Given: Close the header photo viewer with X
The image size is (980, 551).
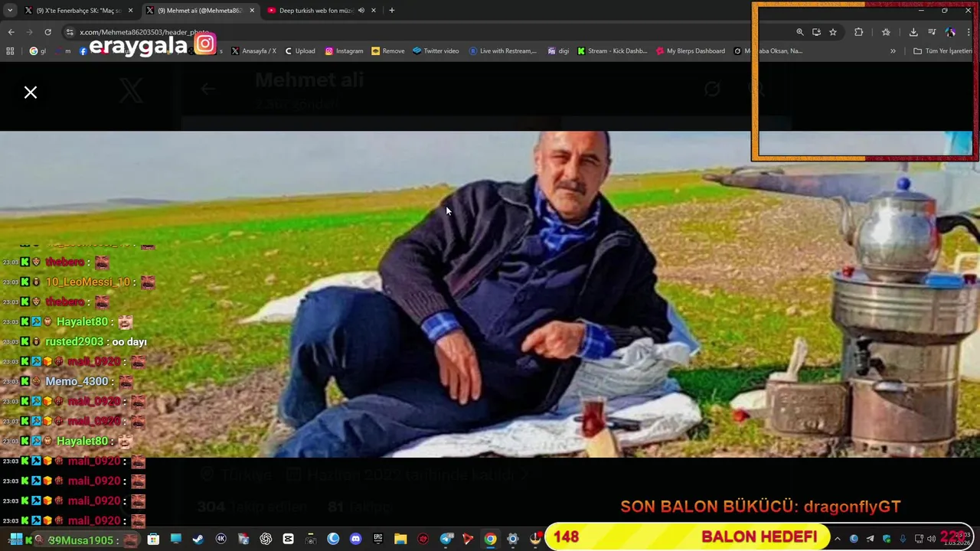Looking at the screenshot, I should pos(31,93).
